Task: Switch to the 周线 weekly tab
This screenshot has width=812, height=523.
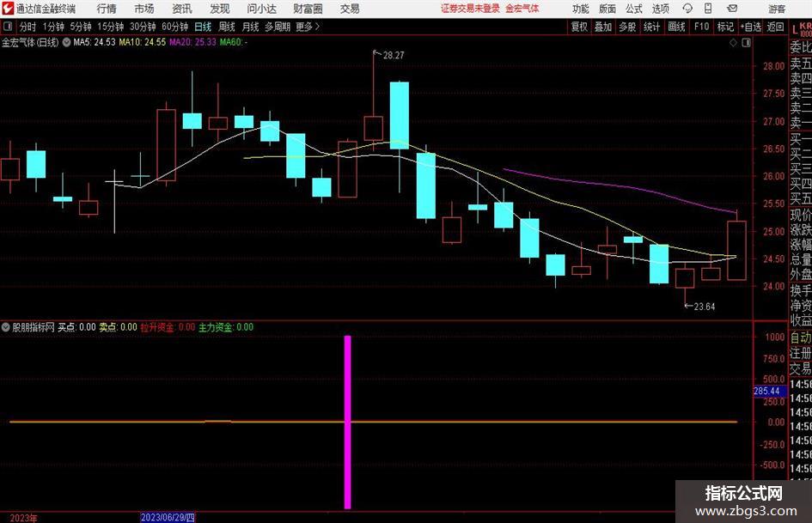Action: click(227, 27)
